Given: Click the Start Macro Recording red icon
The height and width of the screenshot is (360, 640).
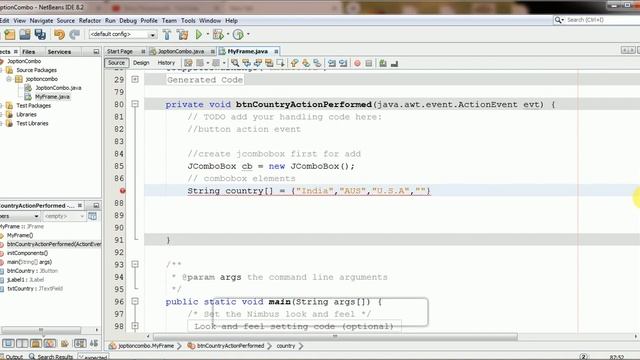Looking at the screenshot, I should [357, 63].
